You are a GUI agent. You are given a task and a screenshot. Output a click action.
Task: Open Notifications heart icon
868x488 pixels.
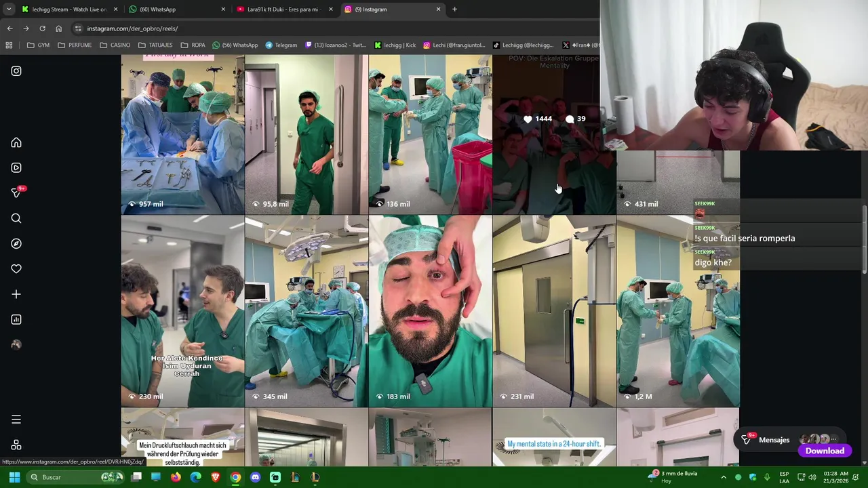(x=16, y=269)
